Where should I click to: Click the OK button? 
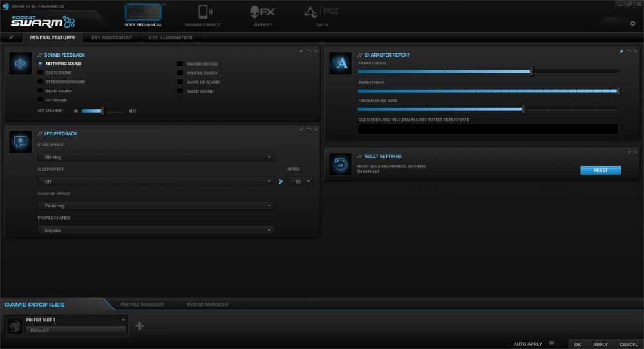click(578, 344)
